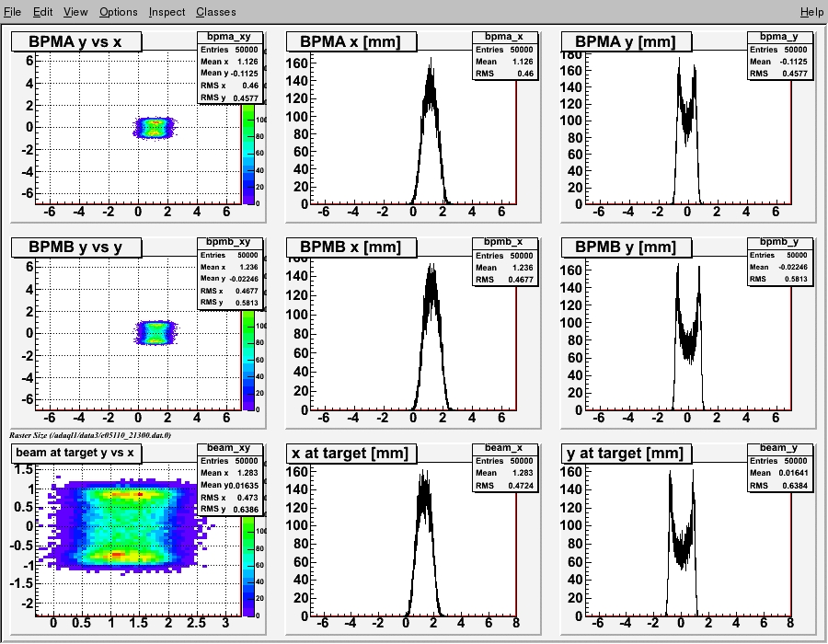Click 'Mean x 1.126' in bpma_xy stats

(x=229, y=62)
